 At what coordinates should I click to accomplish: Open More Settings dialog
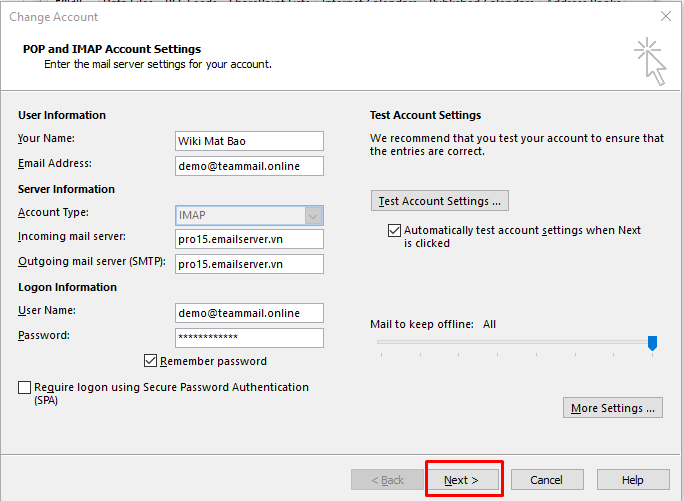click(613, 408)
